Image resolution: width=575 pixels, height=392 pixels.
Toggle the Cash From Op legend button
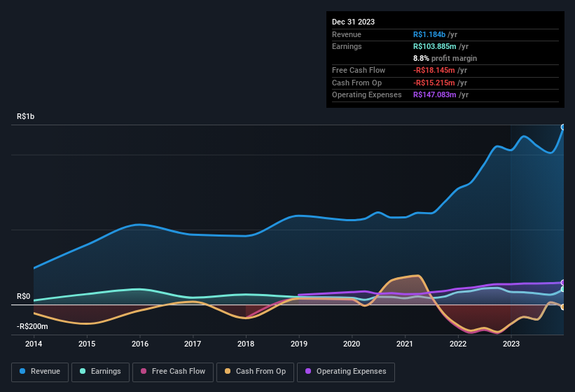point(255,372)
